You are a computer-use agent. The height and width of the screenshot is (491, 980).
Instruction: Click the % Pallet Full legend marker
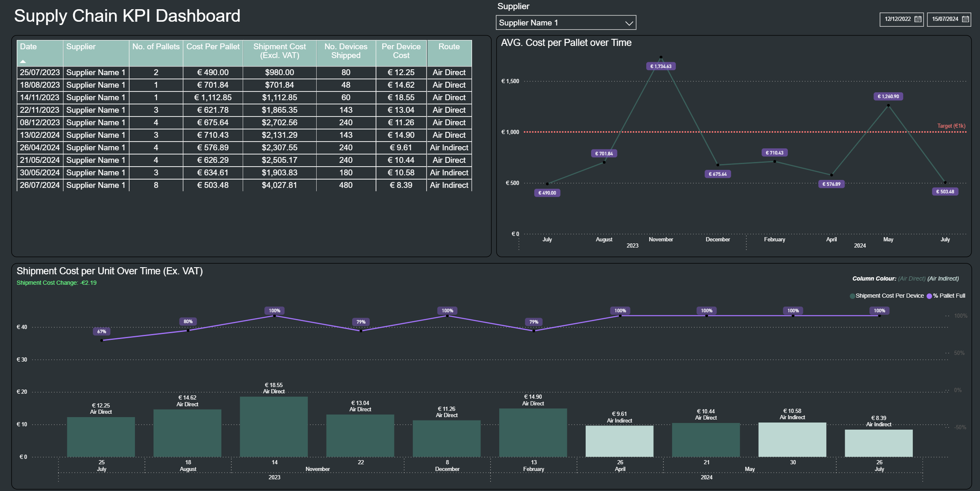click(x=929, y=296)
